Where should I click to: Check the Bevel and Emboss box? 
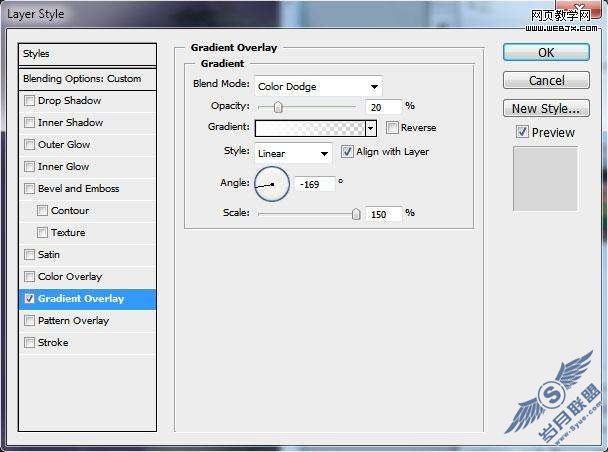click(29, 189)
